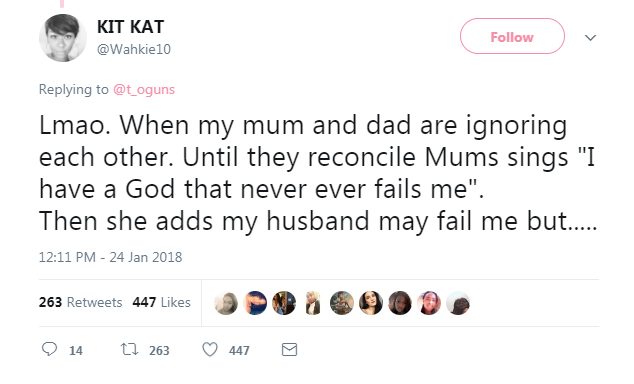Show the list of 263 Retweets
The width and height of the screenshot is (634, 384).
click(x=80, y=302)
